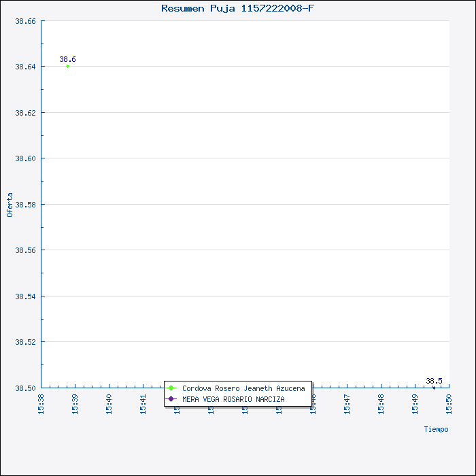Click the 15:38 time axis label
Image resolution: width=476 pixels, height=476 pixels.
click(x=41, y=403)
